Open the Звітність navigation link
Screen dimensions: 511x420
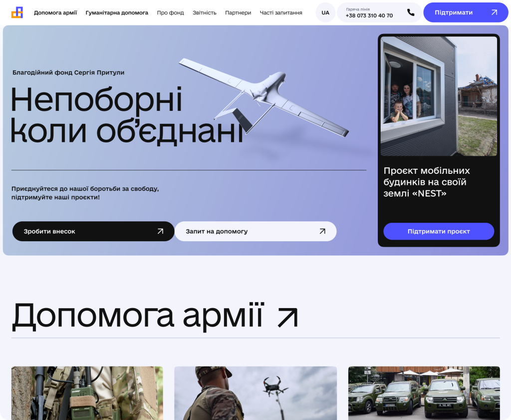click(204, 12)
